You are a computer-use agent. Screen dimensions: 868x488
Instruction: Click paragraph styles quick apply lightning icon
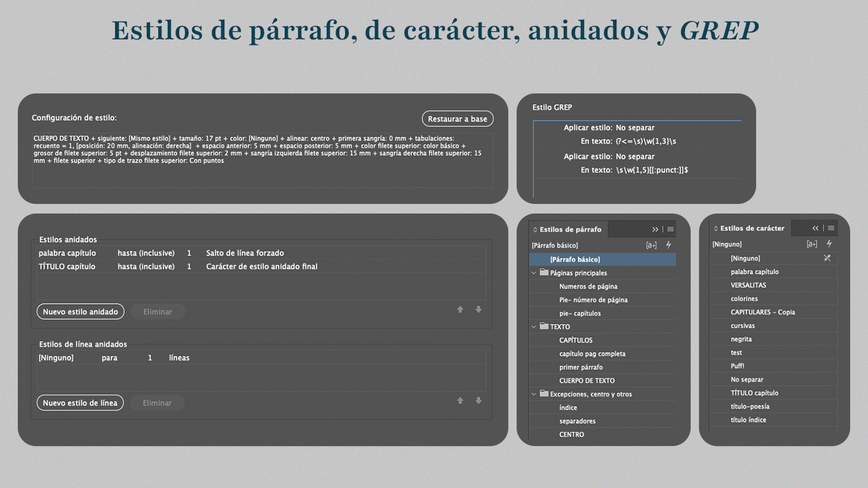[668, 245]
